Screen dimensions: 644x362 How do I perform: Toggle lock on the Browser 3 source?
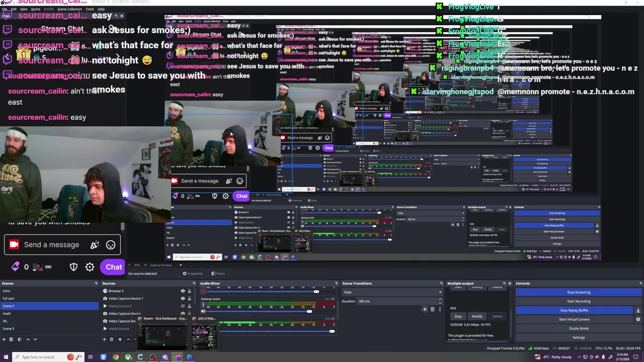coord(189,291)
